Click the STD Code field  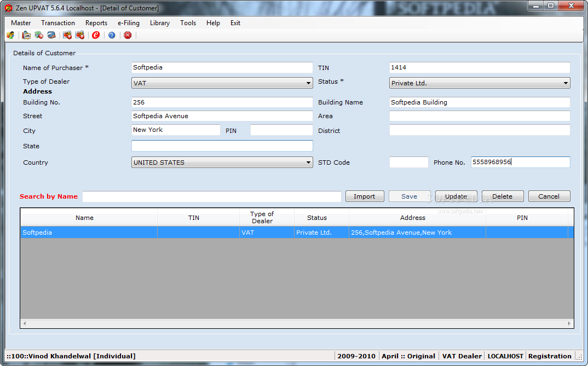(x=409, y=162)
